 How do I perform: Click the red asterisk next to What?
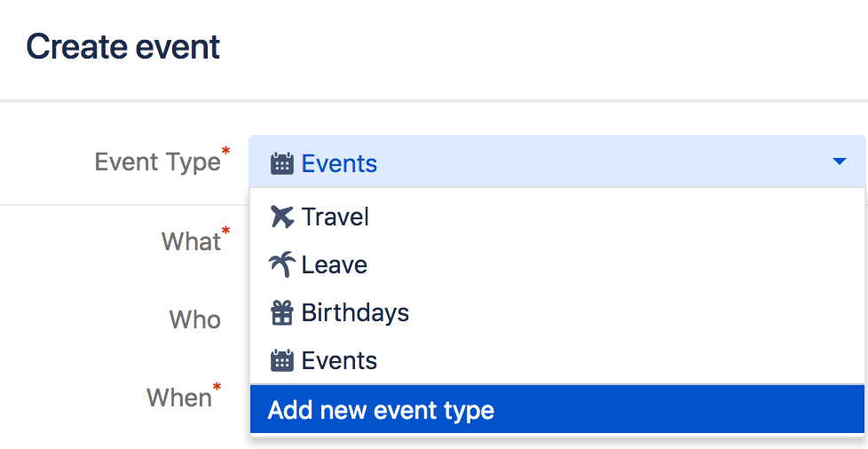[225, 230]
